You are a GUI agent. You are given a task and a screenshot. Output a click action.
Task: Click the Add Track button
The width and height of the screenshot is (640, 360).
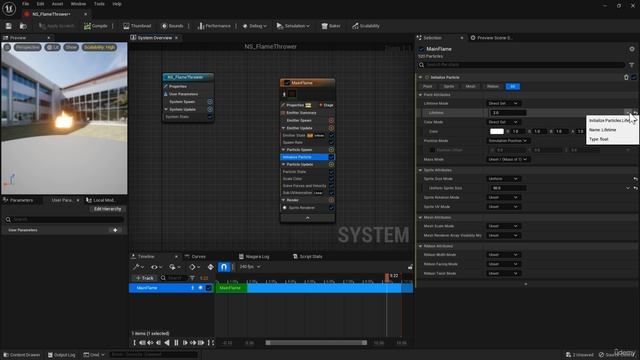pyautogui.click(x=144, y=278)
